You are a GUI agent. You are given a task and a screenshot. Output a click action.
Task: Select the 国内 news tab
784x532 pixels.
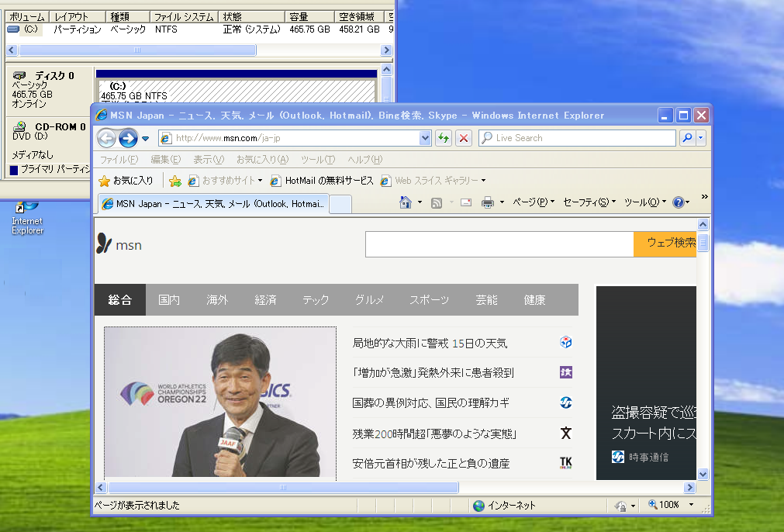[x=169, y=299]
